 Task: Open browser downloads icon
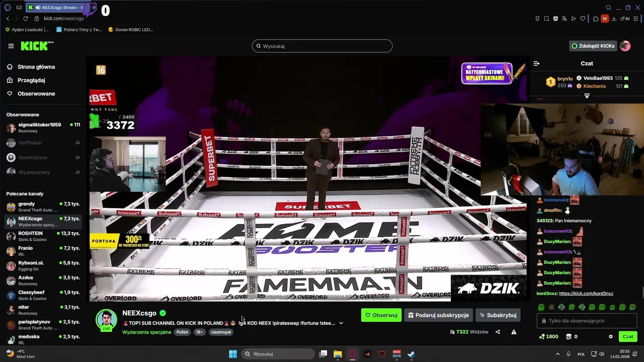614,19
